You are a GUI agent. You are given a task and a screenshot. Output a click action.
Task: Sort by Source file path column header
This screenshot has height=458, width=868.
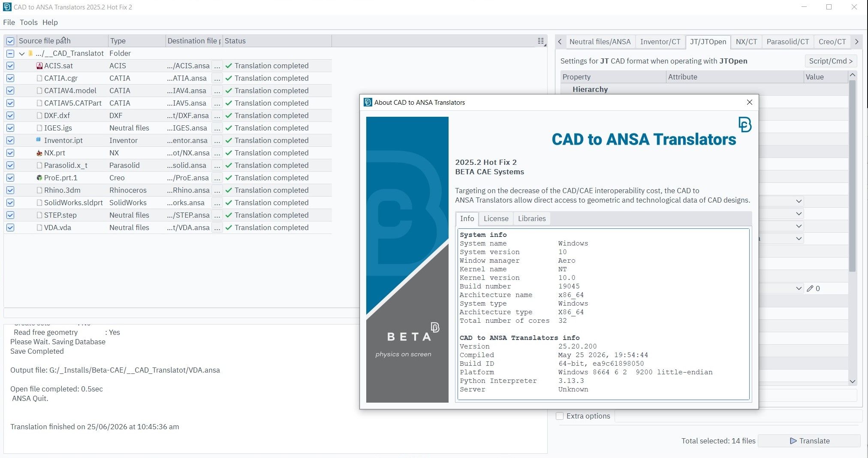(62, 41)
